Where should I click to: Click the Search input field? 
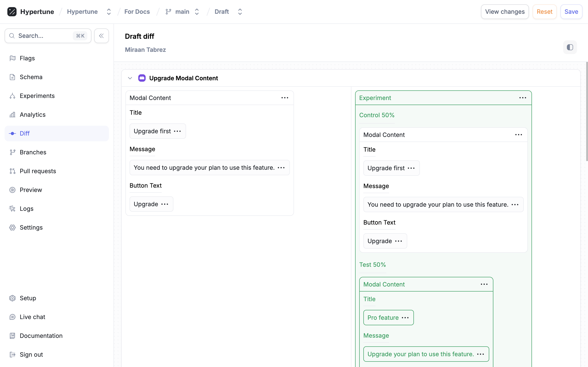pos(44,36)
